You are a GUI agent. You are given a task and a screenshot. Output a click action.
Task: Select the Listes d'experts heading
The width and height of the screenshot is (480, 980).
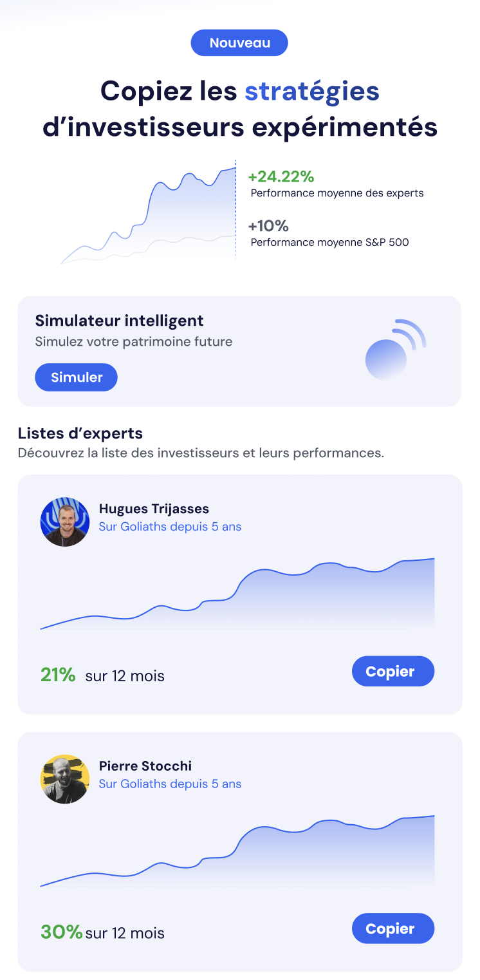pos(79,433)
